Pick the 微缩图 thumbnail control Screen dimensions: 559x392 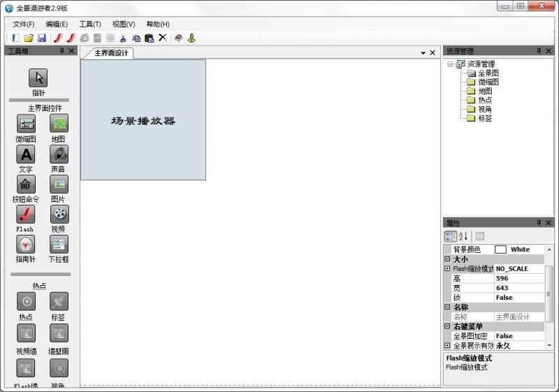pos(26,124)
